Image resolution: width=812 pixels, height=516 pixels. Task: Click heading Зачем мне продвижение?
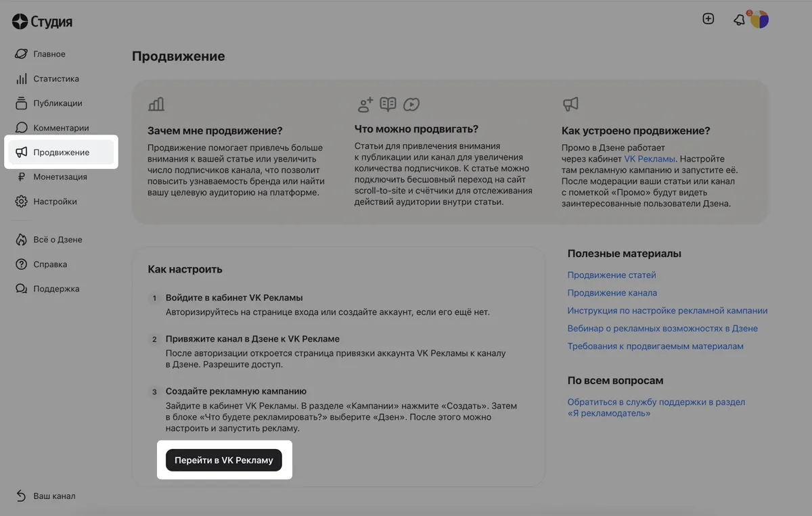215,131
